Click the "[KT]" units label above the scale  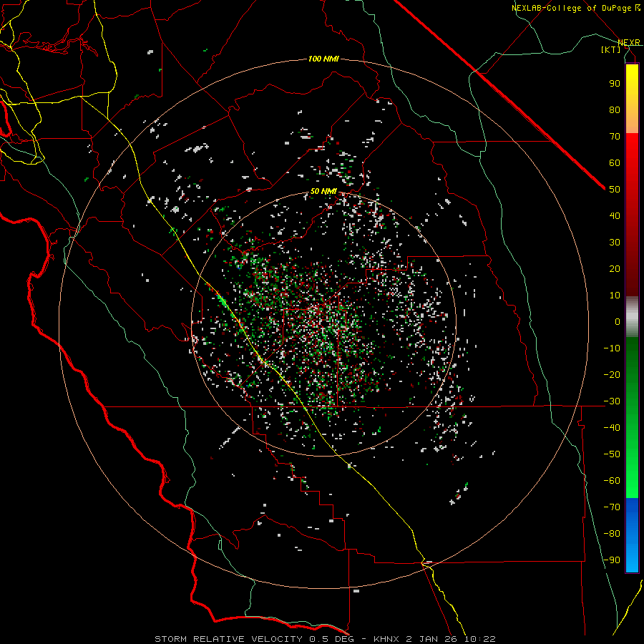point(611,49)
